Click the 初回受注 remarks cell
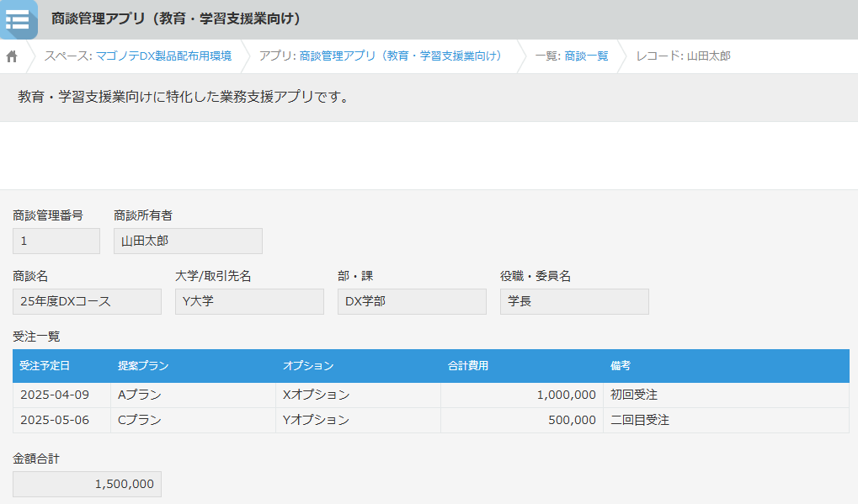Image resolution: width=858 pixels, height=504 pixels. [x=726, y=395]
